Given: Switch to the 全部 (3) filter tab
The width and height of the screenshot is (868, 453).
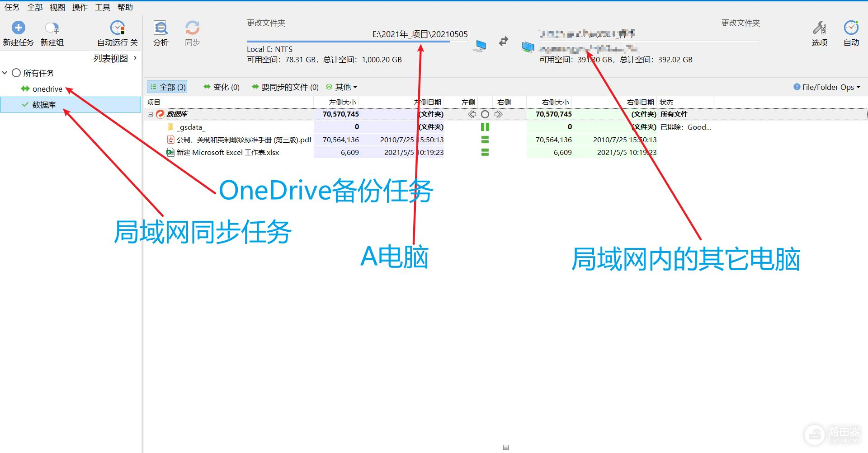Looking at the screenshot, I should (167, 87).
